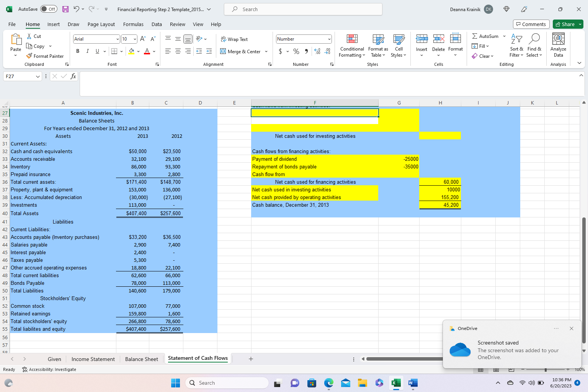Toggle Middle Align button

click(x=178, y=39)
